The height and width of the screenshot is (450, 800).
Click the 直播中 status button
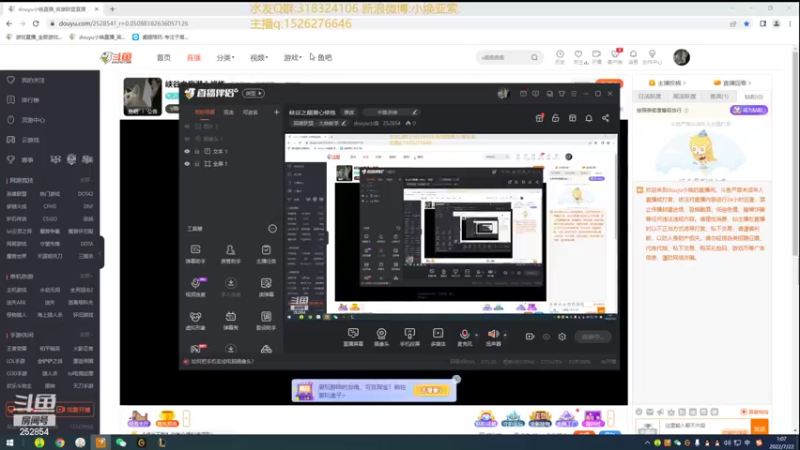click(593, 337)
